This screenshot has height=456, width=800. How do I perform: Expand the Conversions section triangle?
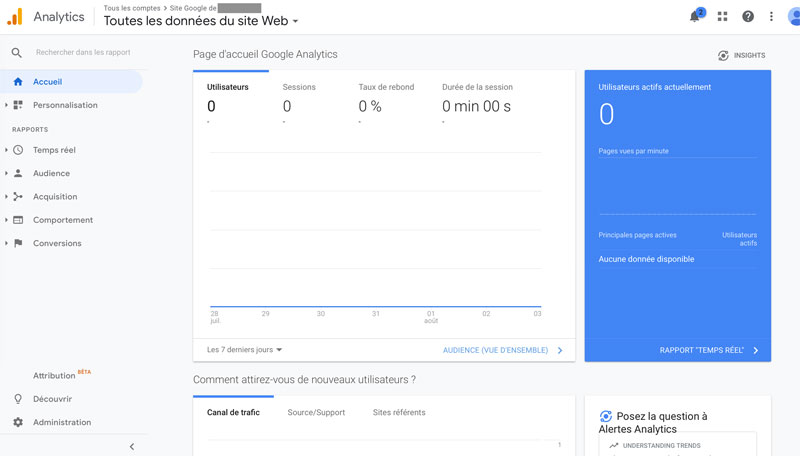point(6,243)
